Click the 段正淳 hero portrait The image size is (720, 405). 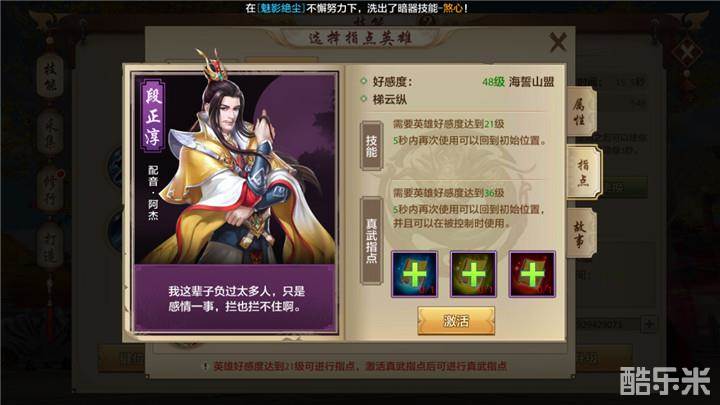pyautogui.click(x=235, y=168)
